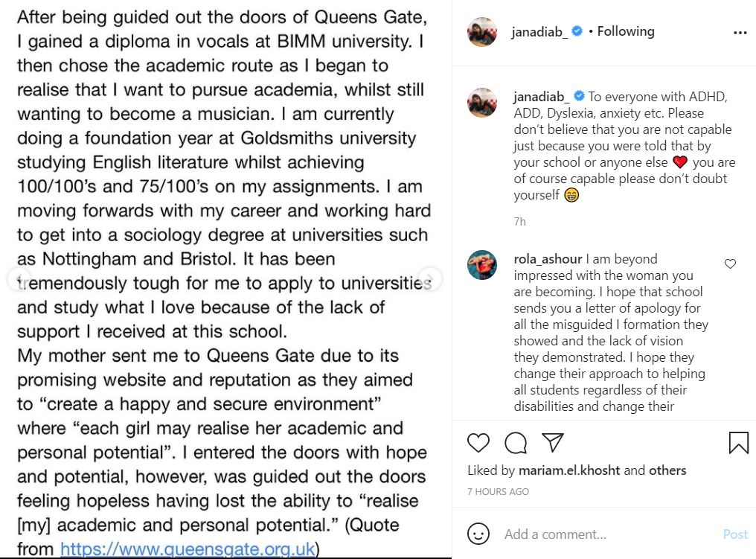756x559 pixels.
Task: Click rola_ashour's profile avatar
Action: (x=481, y=264)
